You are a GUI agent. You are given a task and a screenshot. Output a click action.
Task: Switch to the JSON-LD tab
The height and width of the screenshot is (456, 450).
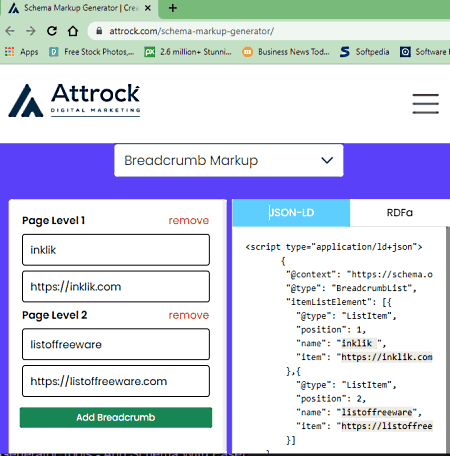(291, 213)
